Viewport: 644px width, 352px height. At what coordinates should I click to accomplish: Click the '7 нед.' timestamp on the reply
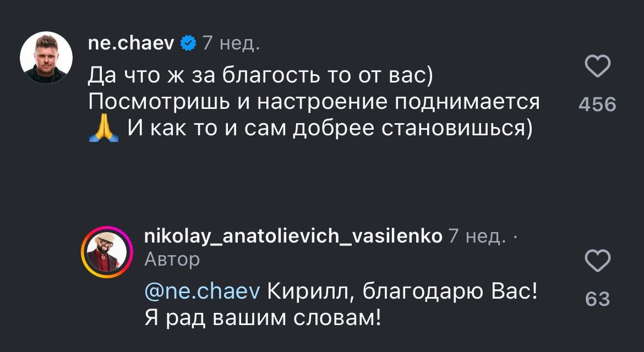(477, 237)
